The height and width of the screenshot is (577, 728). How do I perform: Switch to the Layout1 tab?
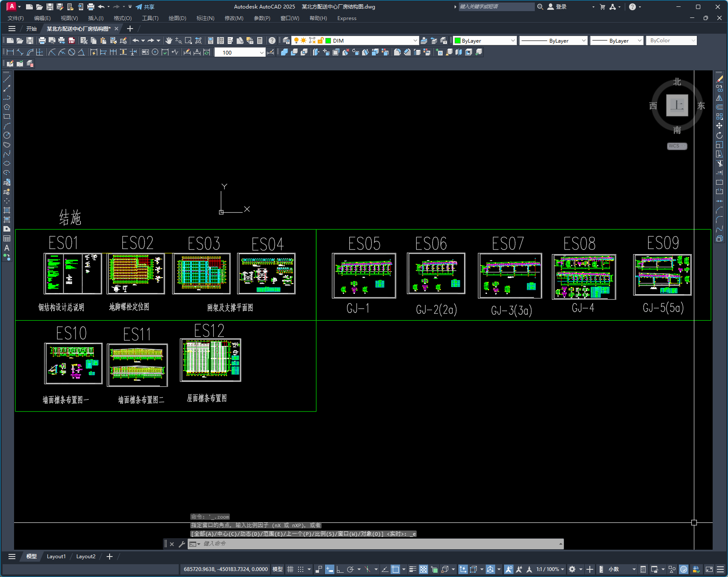tap(56, 557)
